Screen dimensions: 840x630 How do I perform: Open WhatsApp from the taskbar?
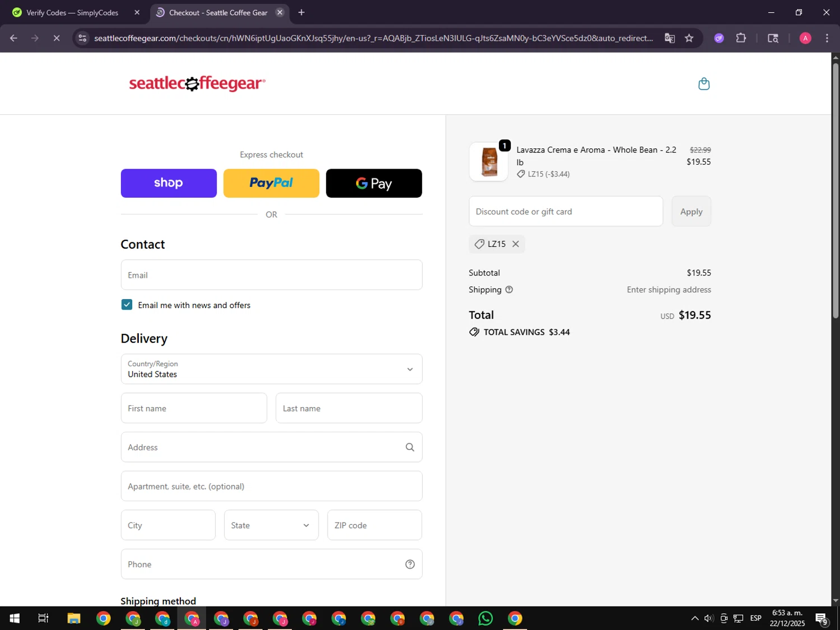point(486,618)
